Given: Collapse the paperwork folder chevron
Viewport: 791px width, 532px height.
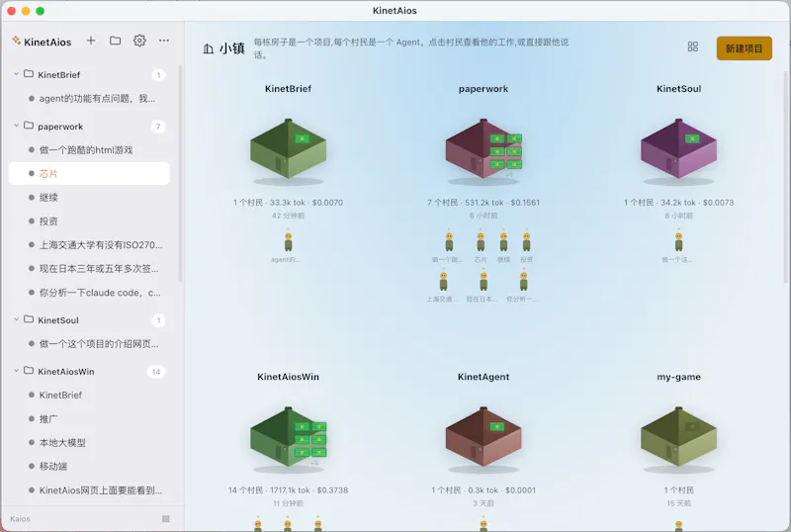Looking at the screenshot, I should pos(16,126).
